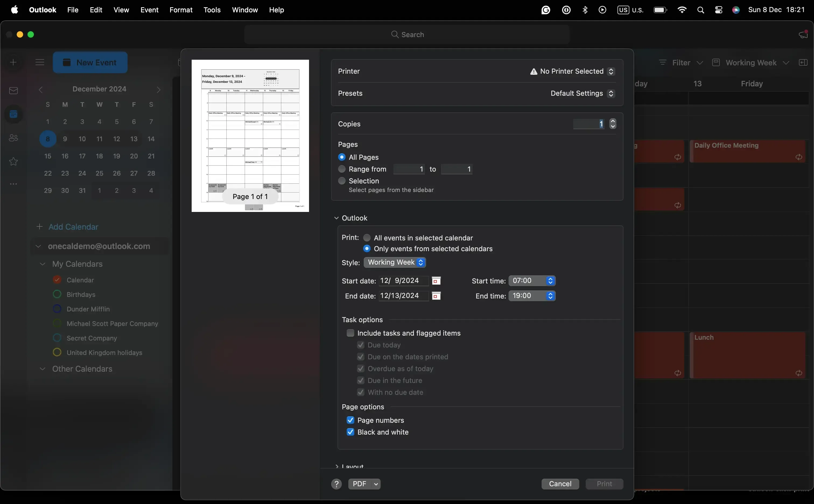Open the Format menu

coord(181,10)
